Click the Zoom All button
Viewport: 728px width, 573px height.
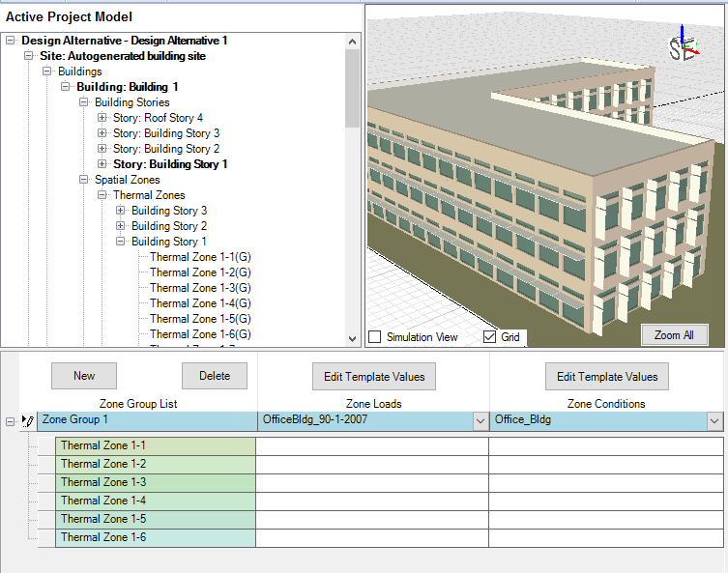point(675,335)
